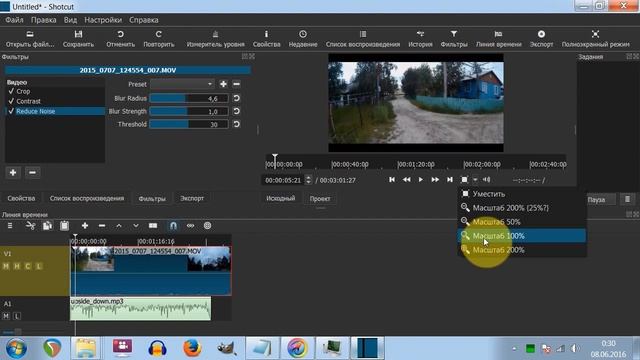Lock audio track A1
The image size is (640, 360).
click(x=17, y=316)
